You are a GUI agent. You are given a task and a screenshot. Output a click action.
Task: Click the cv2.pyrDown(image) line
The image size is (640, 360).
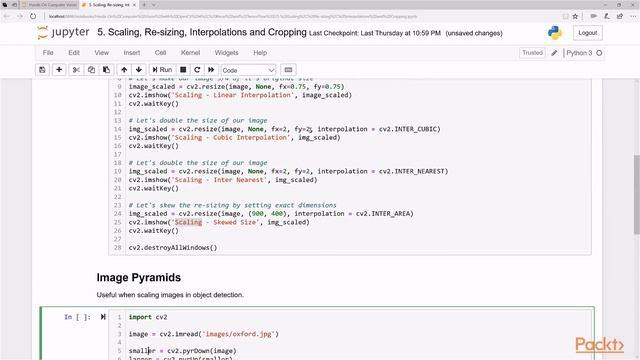click(182, 351)
